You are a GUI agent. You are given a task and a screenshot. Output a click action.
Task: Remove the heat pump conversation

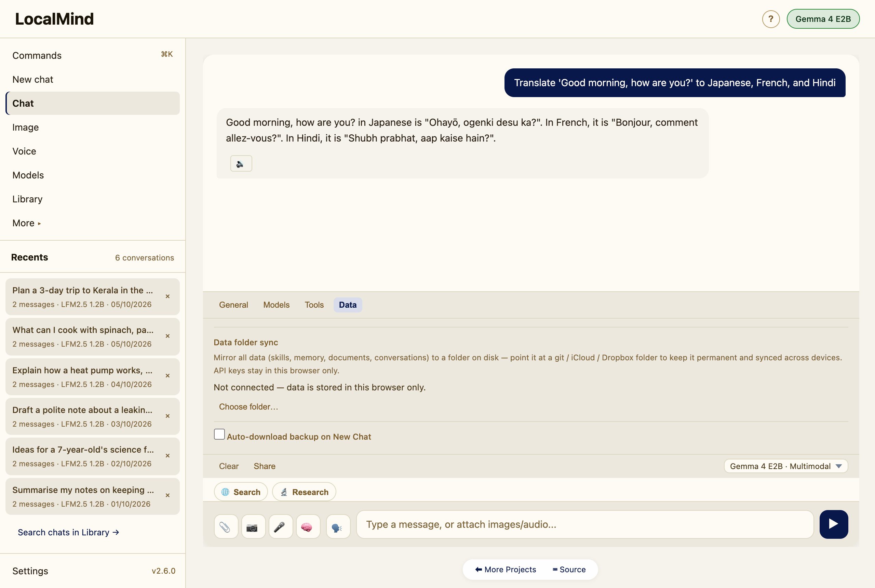[x=167, y=376]
